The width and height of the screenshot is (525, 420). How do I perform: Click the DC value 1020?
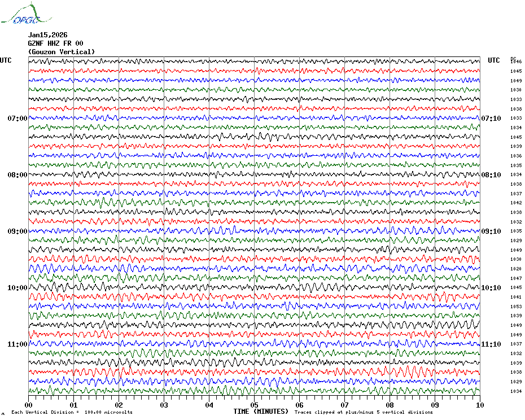(x=516, y=269)
